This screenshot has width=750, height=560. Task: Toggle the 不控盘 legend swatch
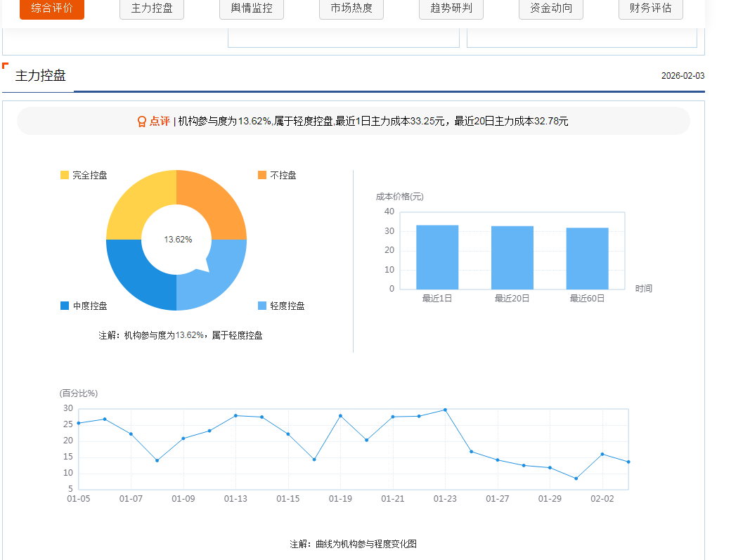262,175
